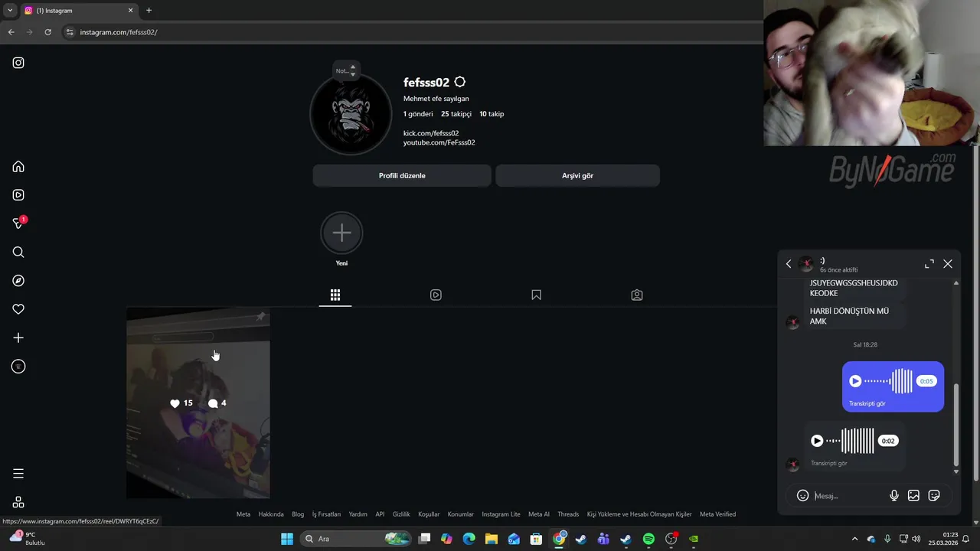980x551 pixels.
Task: Open File Explorer from the taskbar
Action: click(x=491, y=539)
